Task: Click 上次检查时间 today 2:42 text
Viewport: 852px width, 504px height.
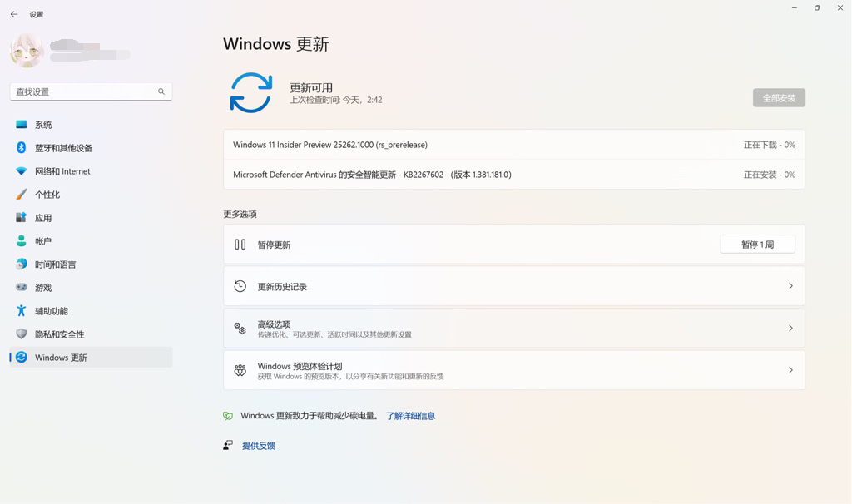Action: click(336, 100)
